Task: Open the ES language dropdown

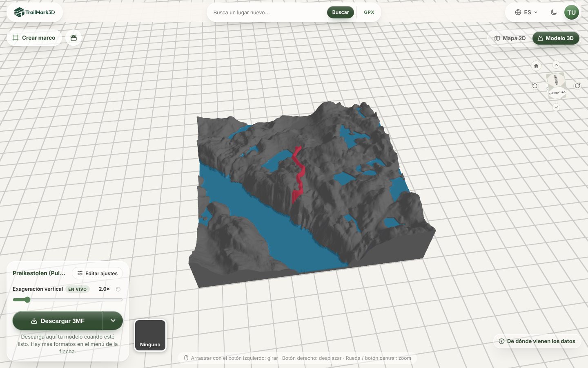Action: click(526, 12)
